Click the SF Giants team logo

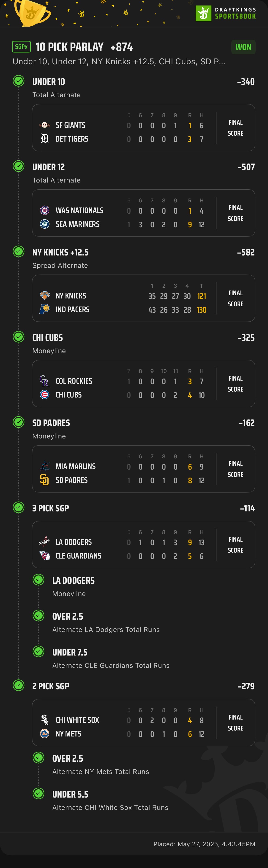tap(45, 125)
